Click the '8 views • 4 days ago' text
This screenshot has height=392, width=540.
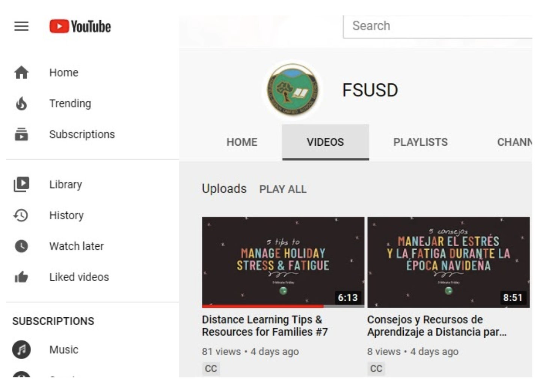[413, 352]
